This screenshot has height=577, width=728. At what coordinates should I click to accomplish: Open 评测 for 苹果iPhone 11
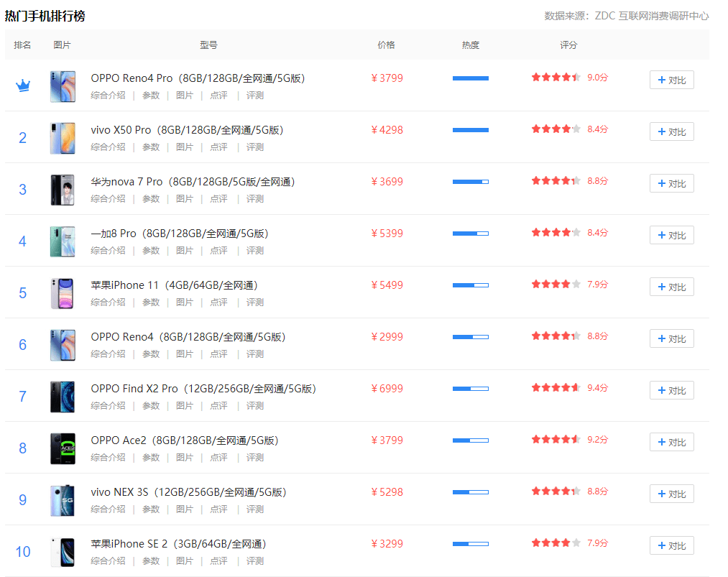click(255, 303)
